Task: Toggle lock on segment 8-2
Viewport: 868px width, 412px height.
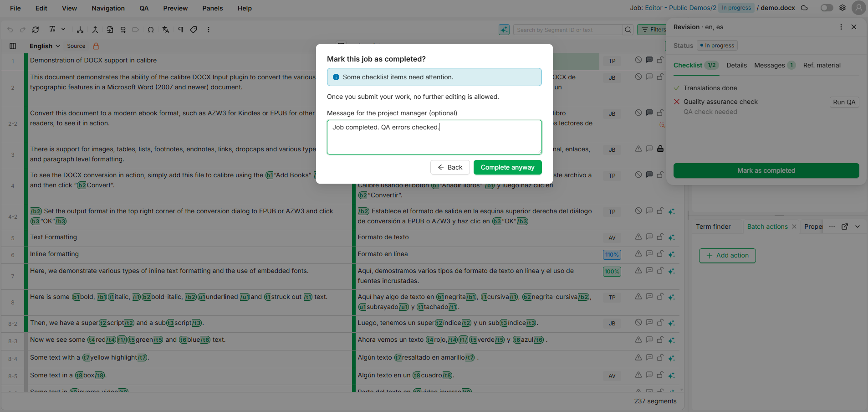Action: coord(660,322)
